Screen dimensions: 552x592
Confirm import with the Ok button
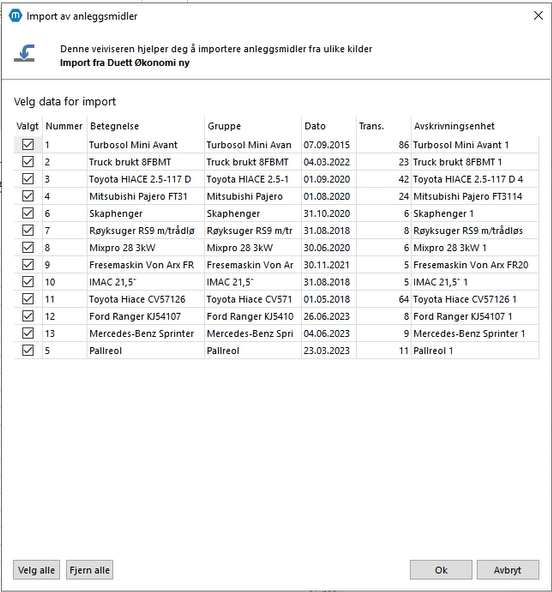click(441, 570)
